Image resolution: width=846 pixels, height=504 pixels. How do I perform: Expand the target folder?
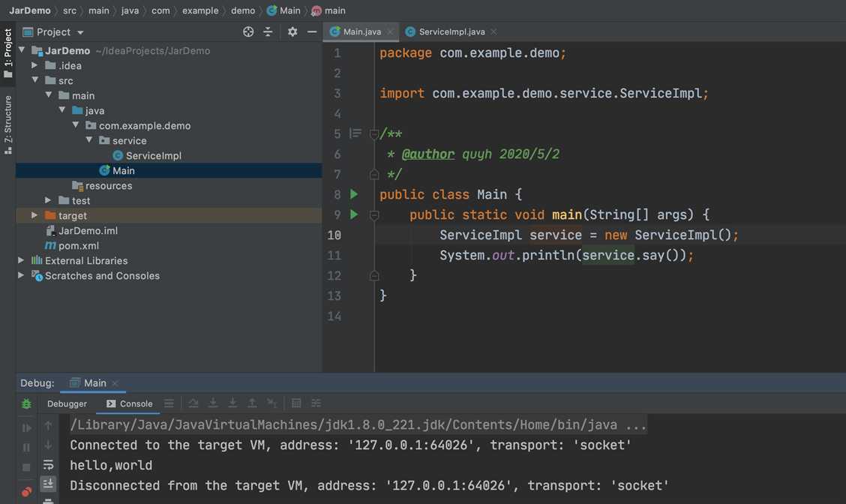pos(34,215)
